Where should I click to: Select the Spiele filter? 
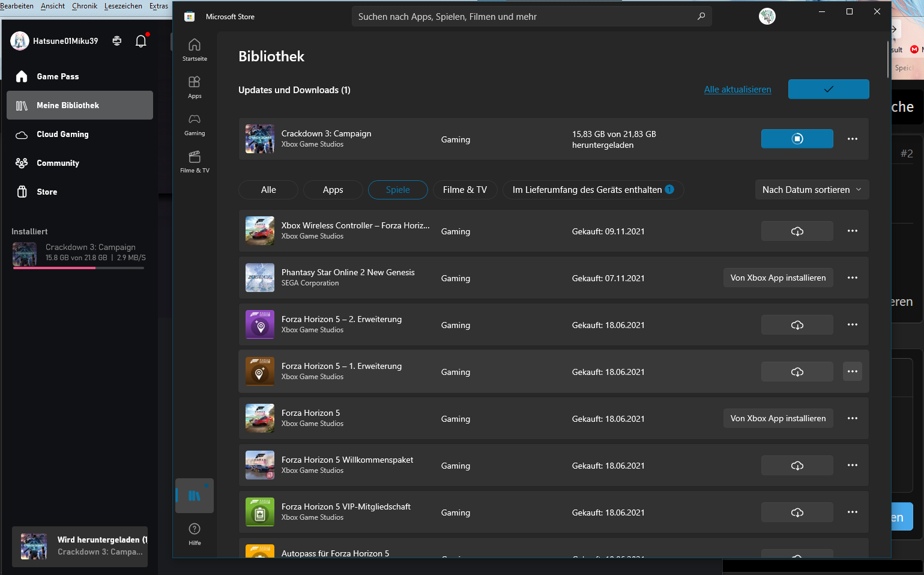click(397, 190)
